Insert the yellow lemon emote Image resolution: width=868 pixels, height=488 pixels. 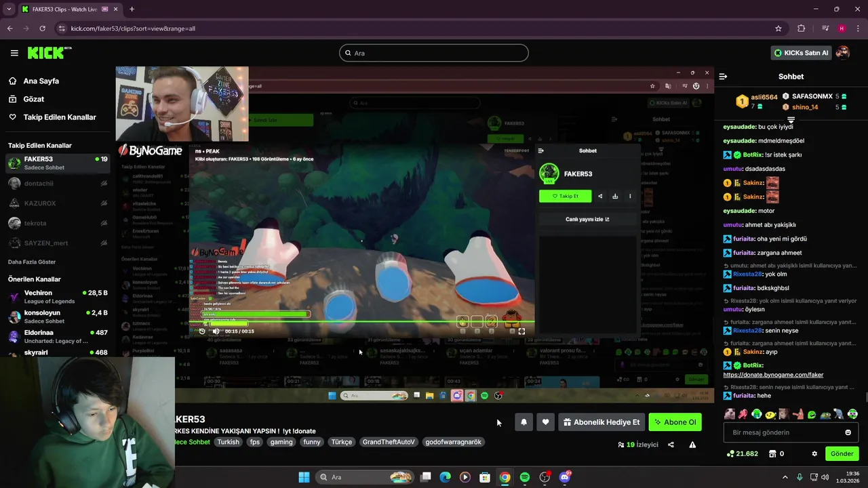pos(770,414)
